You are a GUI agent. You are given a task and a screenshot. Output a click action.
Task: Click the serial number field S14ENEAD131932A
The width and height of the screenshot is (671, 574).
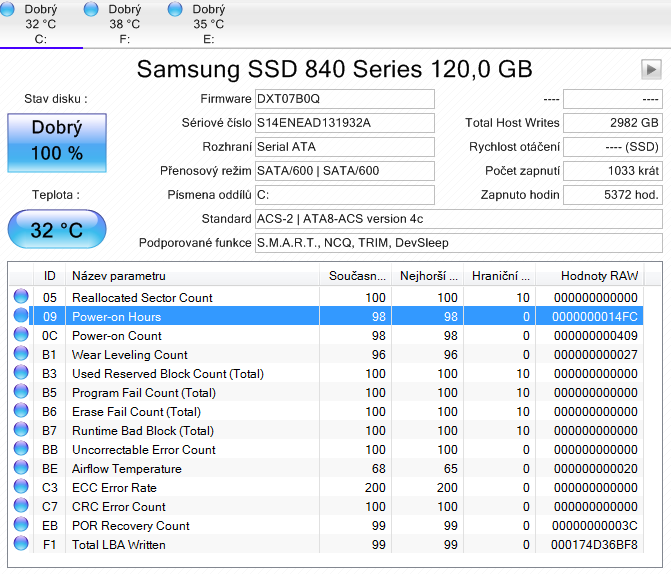point(344,123)
